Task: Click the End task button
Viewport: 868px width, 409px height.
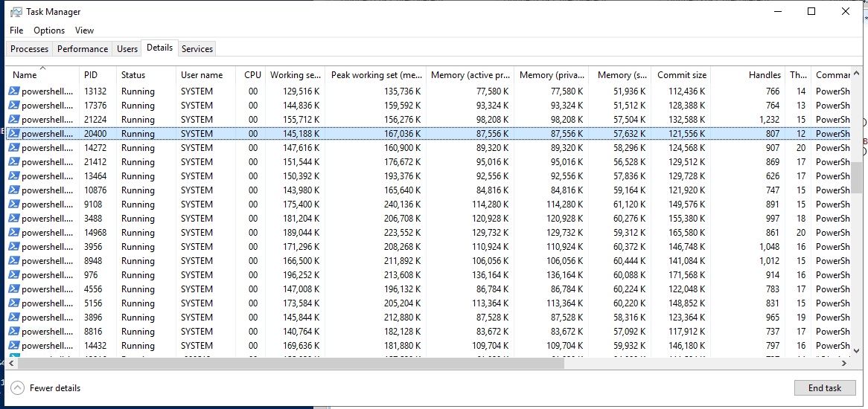Action: 824,388
